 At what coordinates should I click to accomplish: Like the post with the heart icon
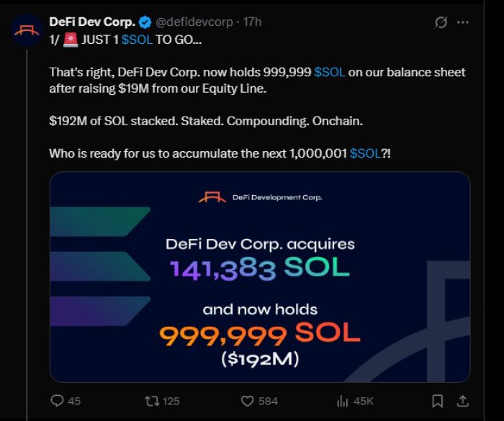[247, 400]
